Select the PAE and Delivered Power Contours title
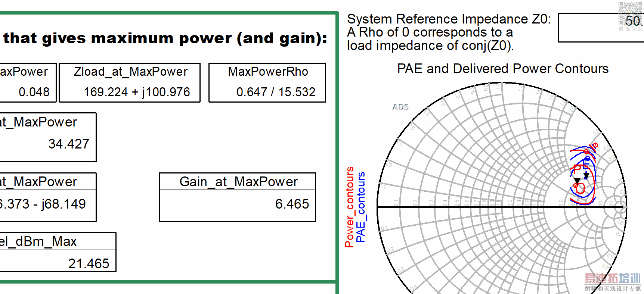This screenshot has width=644, height=294. [x=503, y=69]
